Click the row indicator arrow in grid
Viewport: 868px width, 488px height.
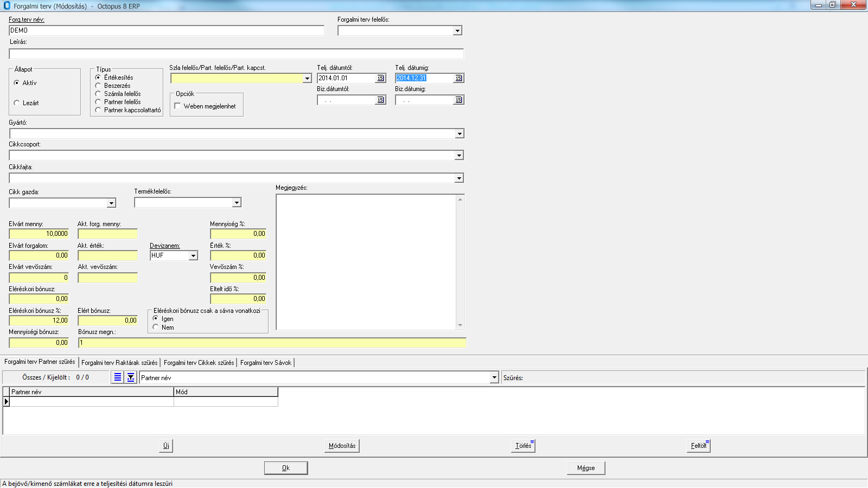(x=7, y=402)
